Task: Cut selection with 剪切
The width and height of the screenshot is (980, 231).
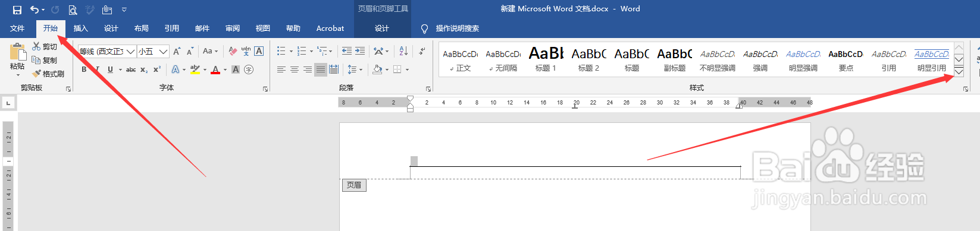Action: tap(45, 46)
